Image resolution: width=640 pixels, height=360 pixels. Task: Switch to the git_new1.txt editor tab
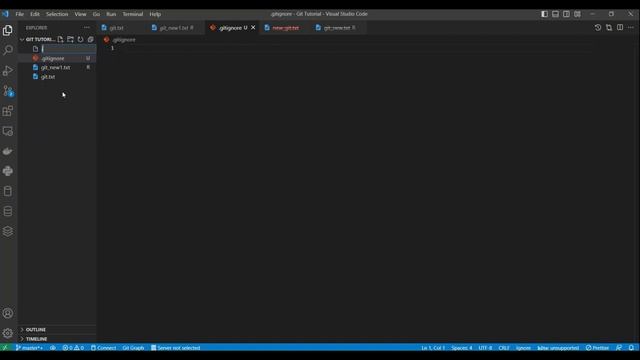[x=176, y=28]
